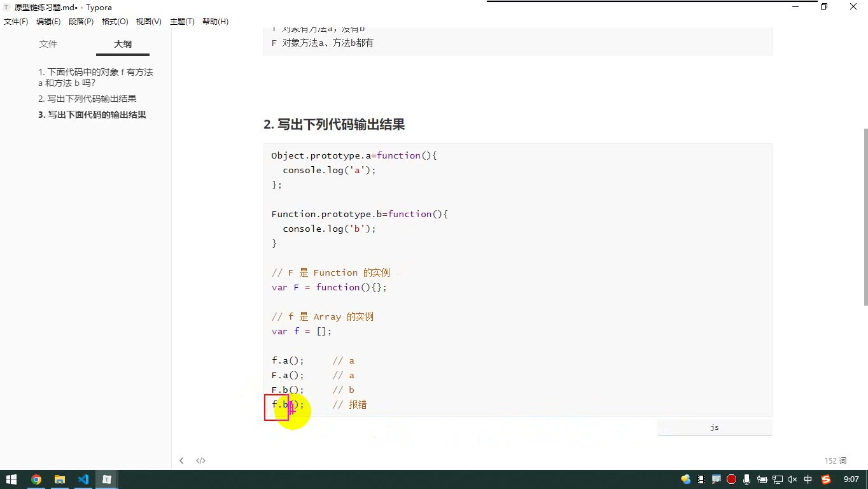The height and width of the screenshot is (489, 868).
Task: Click the vertical scrollbar thumb of the editor
Action: click(865, 216)
